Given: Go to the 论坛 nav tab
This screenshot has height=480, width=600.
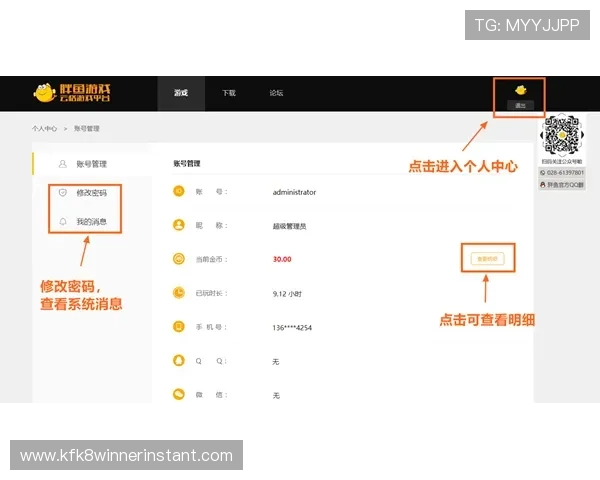Looking at the screenshot, I should [276, 93].
